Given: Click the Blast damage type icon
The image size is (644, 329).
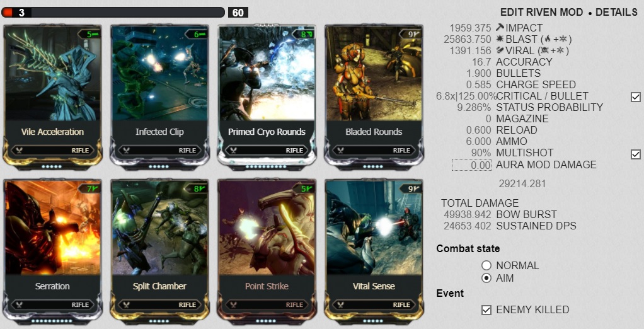Looking at the screenshot, I should pos(500,39).
